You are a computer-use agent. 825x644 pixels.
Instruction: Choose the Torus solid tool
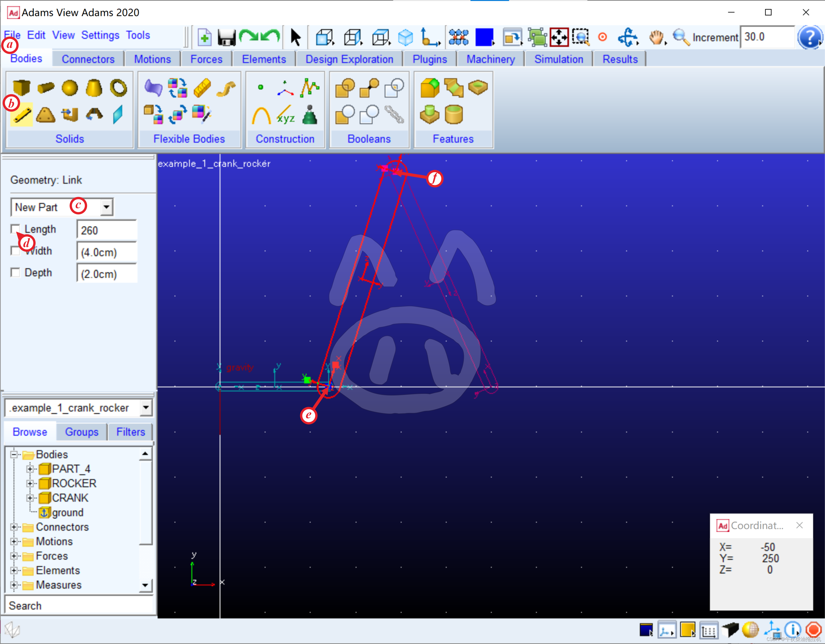(118, 88)
